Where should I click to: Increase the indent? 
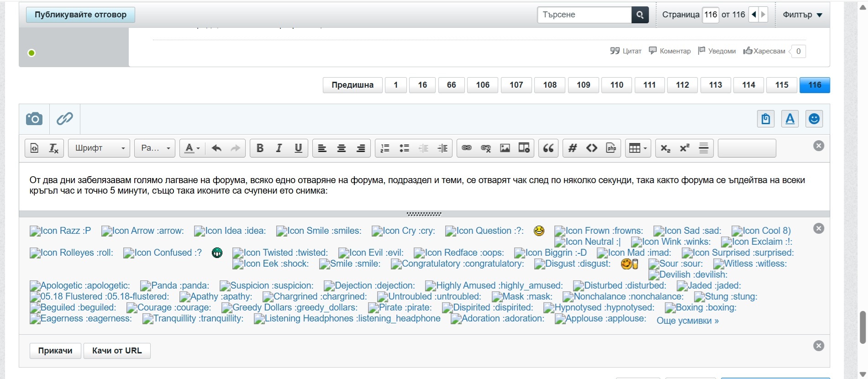[x=442, y=148]
